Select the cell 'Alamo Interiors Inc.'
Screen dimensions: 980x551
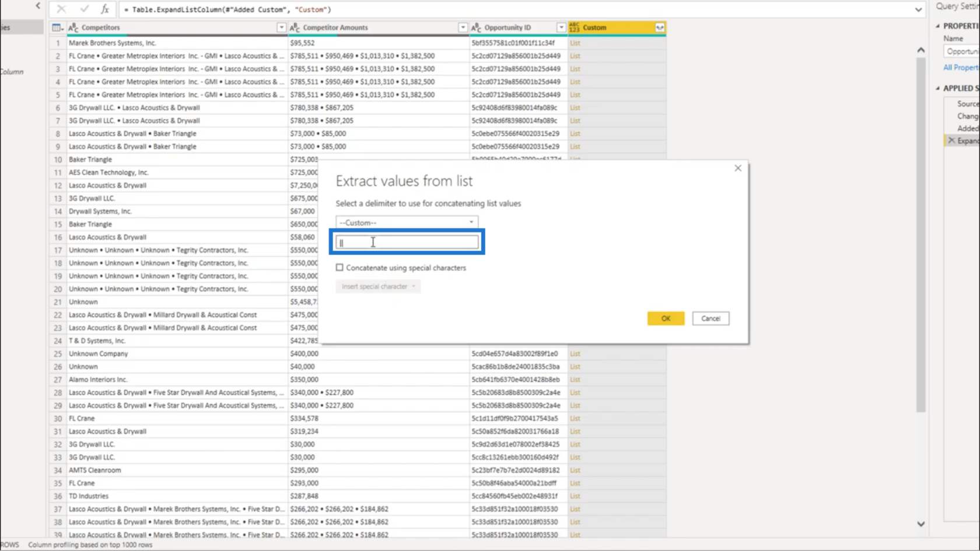pos(177,380)
